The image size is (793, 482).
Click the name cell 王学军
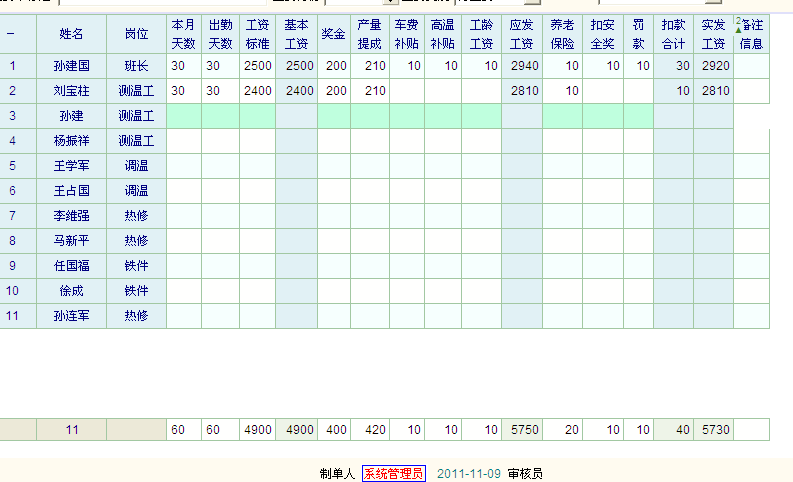71,166
